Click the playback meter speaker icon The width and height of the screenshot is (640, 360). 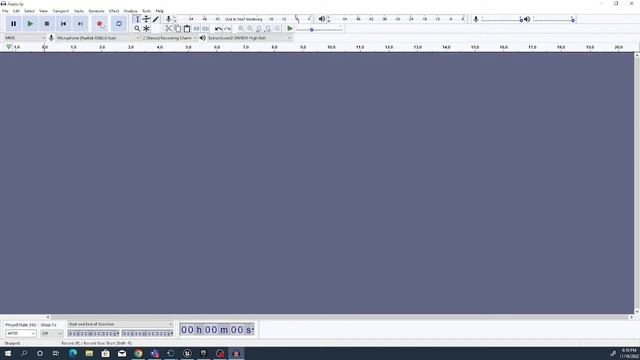point(322,19)
